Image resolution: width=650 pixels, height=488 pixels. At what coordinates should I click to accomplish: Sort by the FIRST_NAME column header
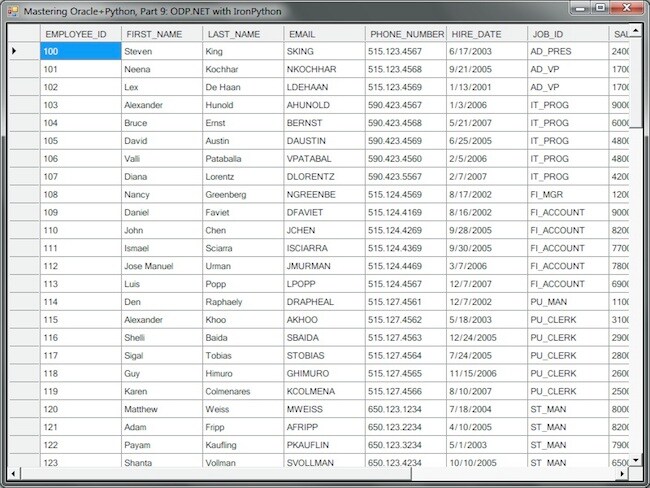162,34
